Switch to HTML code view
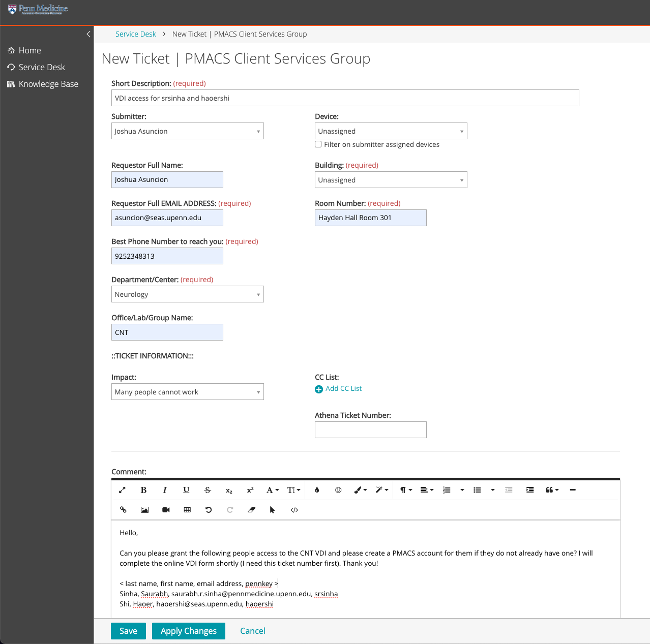650x644 pixels. pos(294,510)
